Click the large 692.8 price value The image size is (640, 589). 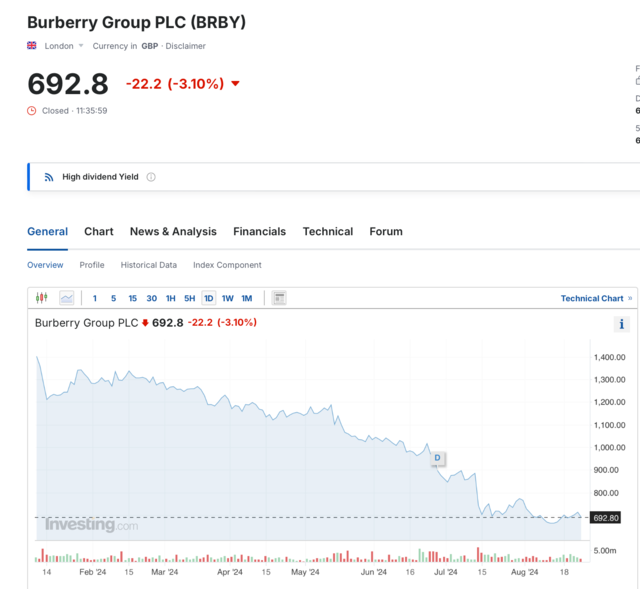(68, 84)
